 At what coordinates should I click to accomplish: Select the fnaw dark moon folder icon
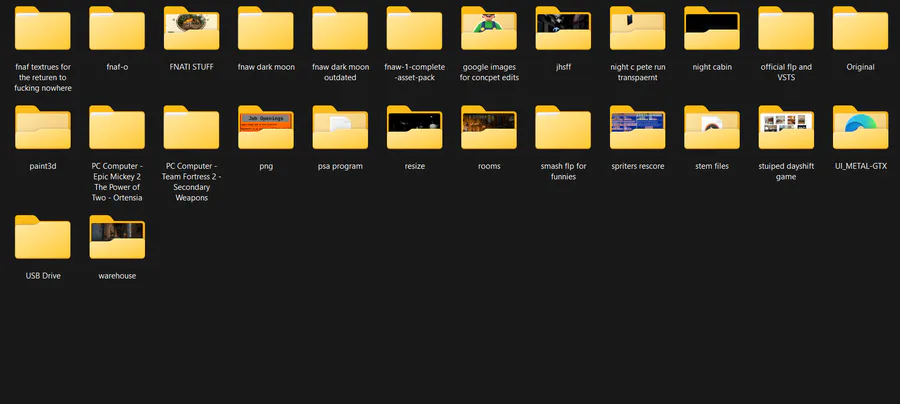coord(266,28)
